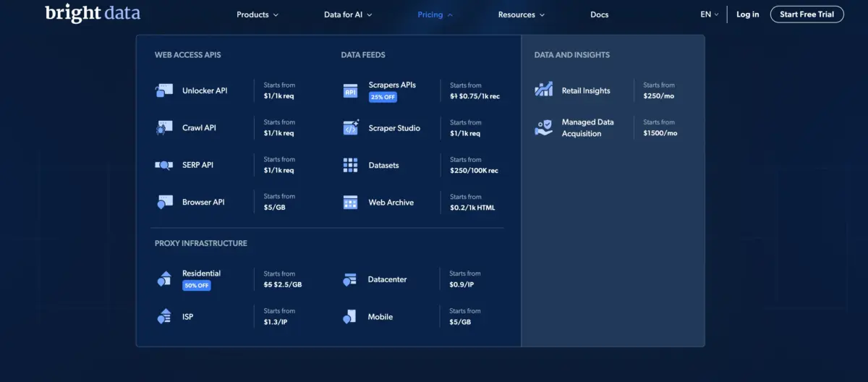868x382 pixels.
Task: Select Mobile proxy pricing
Action: point(380,316)
